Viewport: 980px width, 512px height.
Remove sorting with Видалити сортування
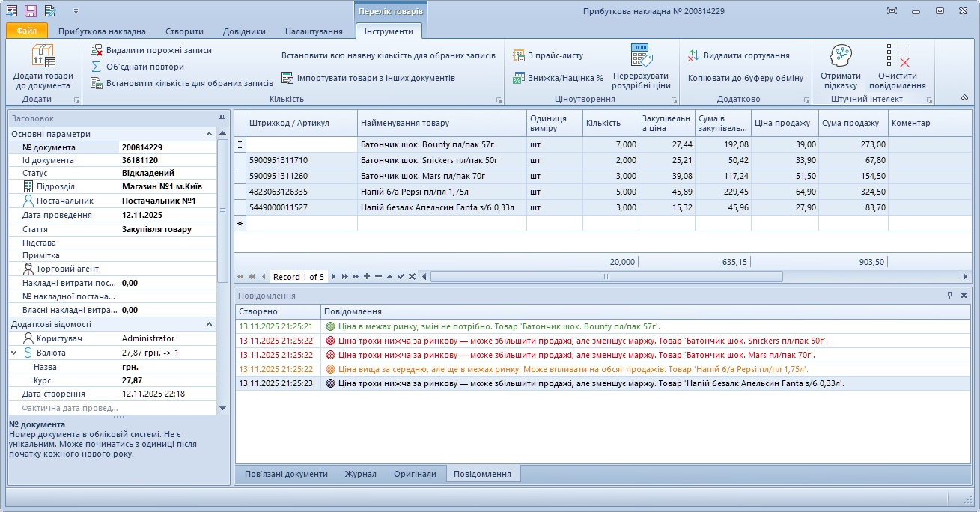click(746, 55)
